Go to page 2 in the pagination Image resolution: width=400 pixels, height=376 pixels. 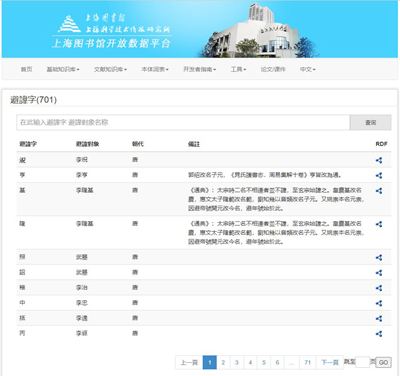point(223,362)
